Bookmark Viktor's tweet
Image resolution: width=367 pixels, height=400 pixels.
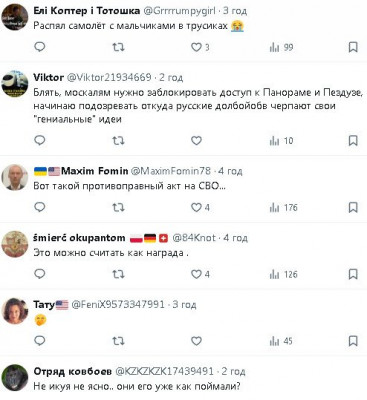[353, 141]
